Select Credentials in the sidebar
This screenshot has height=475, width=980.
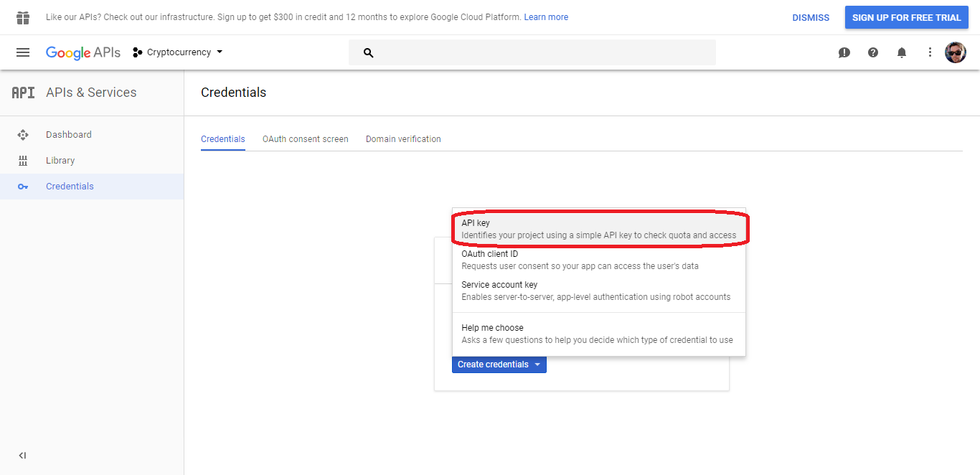(x=92, y=187)
